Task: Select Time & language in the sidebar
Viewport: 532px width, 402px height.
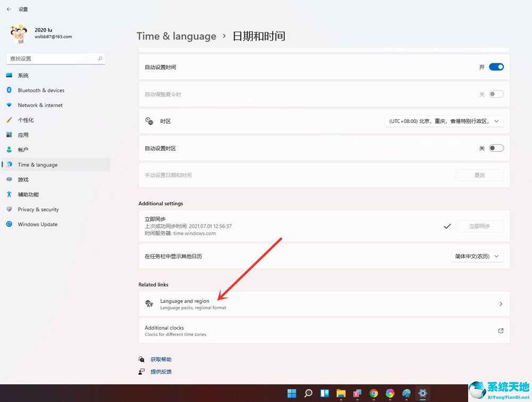Action: [37, 165]
